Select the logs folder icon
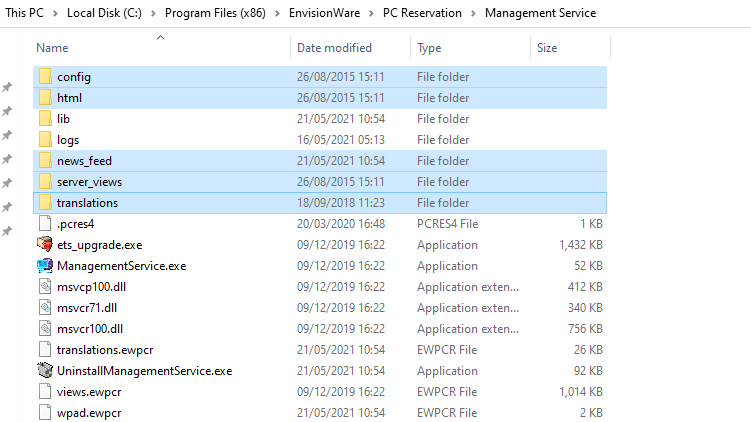This screenshot has width=751, height=422. [x=45, y=139]
